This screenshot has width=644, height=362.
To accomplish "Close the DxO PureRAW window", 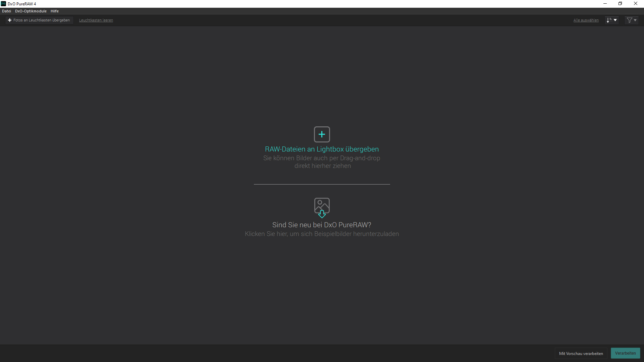I will point(635,4).
